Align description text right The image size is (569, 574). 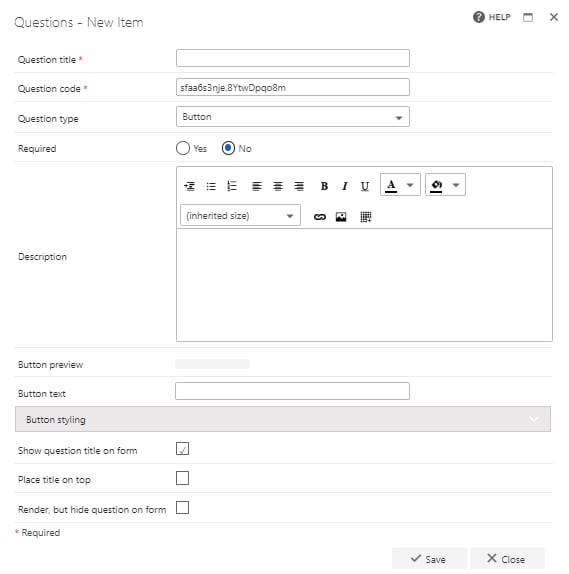[299, 186]
